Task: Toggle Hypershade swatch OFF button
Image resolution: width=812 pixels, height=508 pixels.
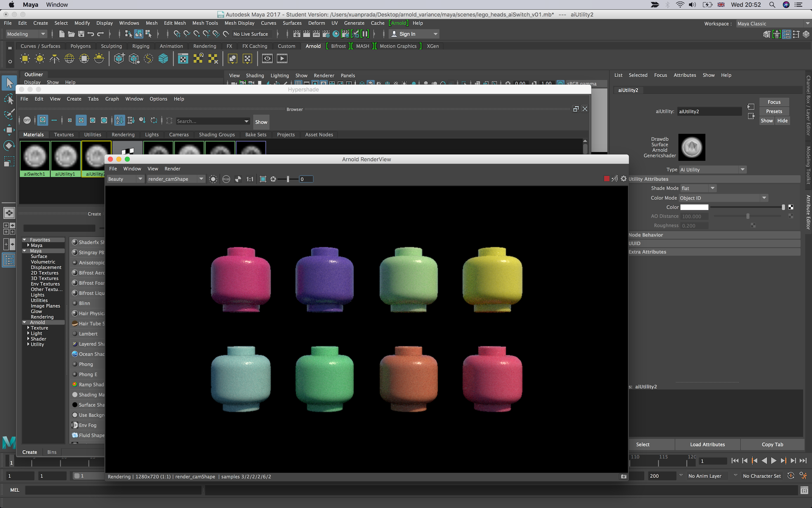Action: (27, 121)
